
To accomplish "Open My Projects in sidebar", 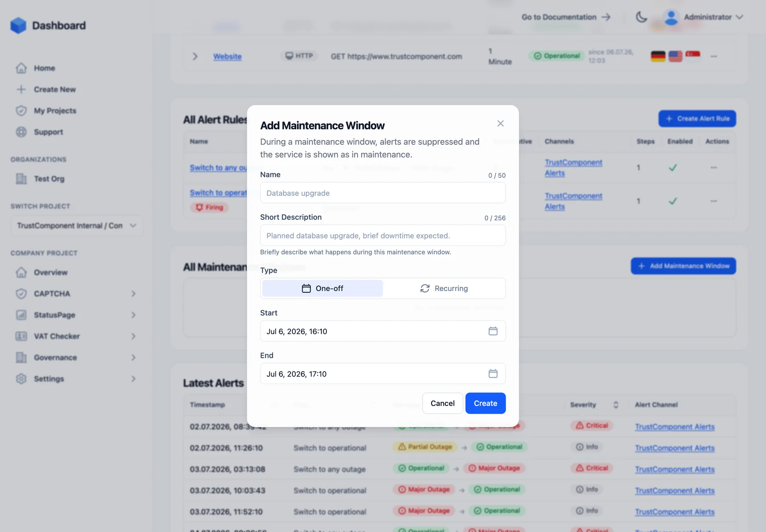I will [55, 111].
